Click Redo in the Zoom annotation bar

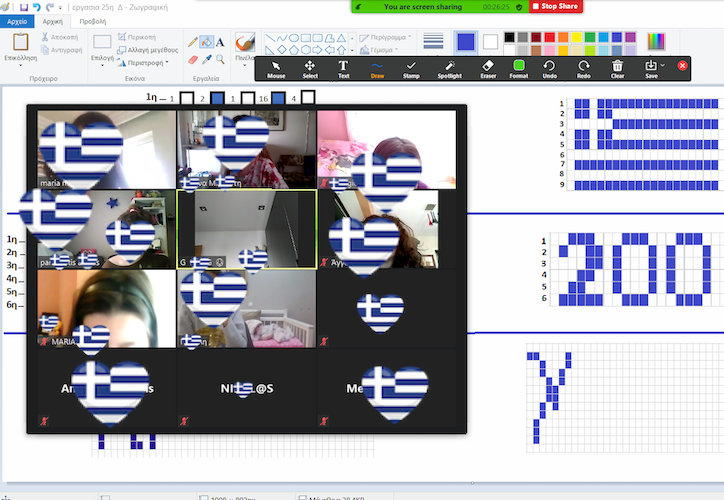tap(584, 69)
